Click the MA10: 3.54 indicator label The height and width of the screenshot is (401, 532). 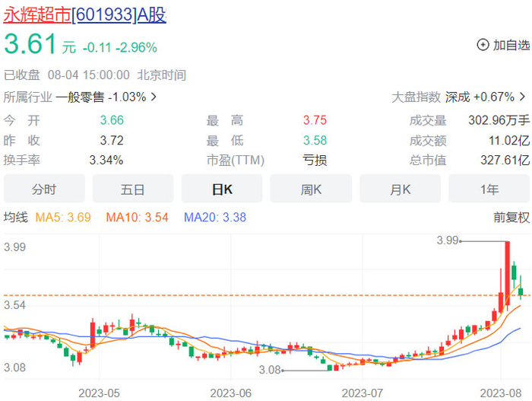pyautogui.click(x=137, y=217)
